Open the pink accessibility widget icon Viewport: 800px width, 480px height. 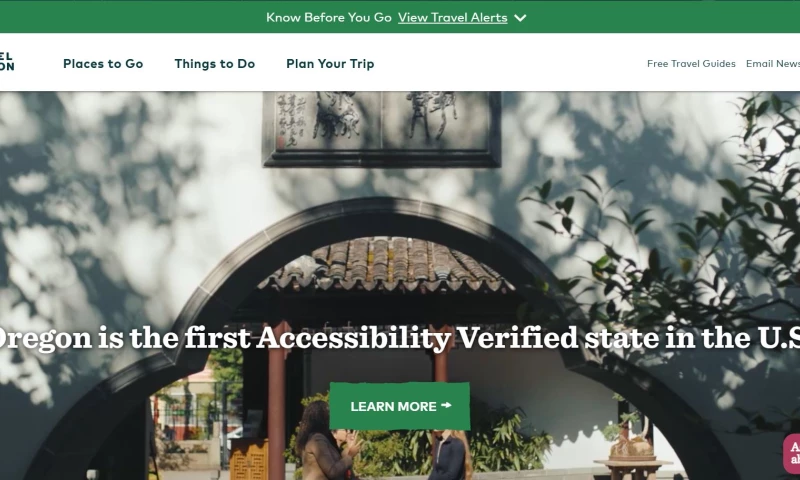(792, 453)
